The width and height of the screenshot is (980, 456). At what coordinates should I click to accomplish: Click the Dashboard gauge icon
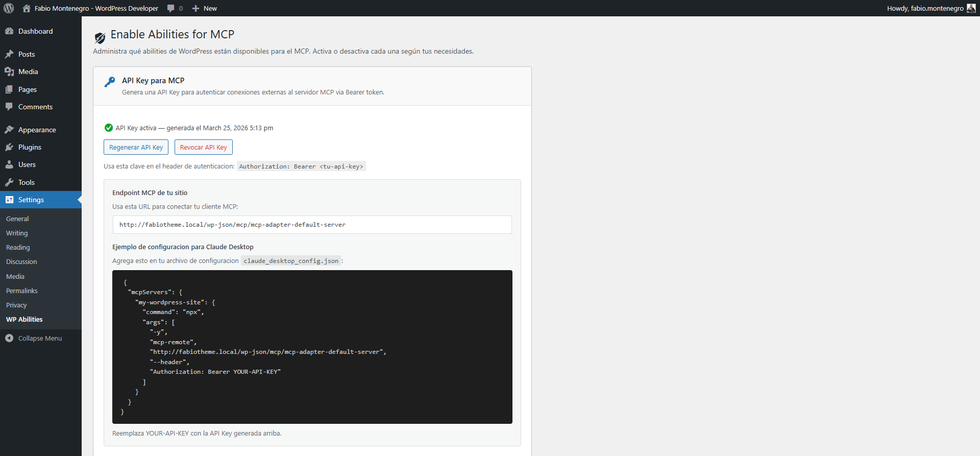(9, 31)
